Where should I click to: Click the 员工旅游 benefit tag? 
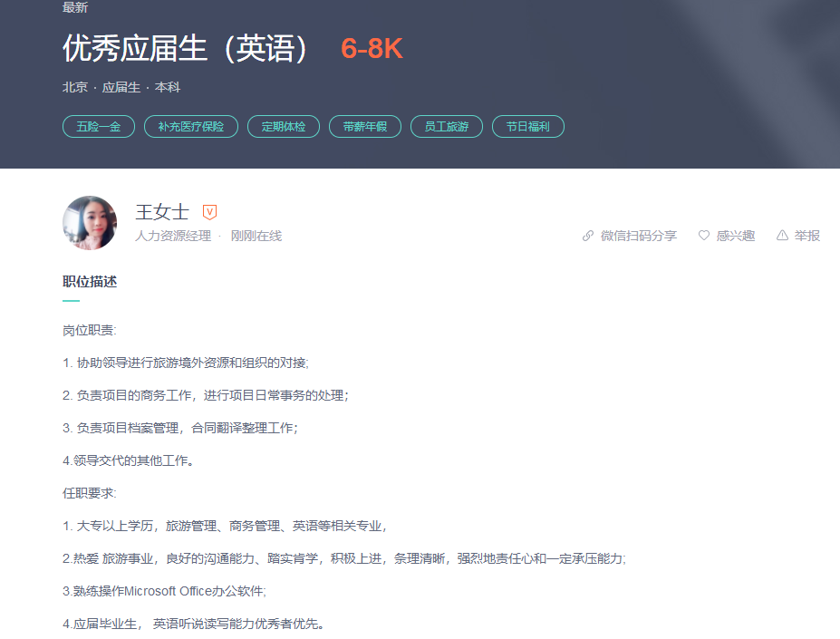447,127
